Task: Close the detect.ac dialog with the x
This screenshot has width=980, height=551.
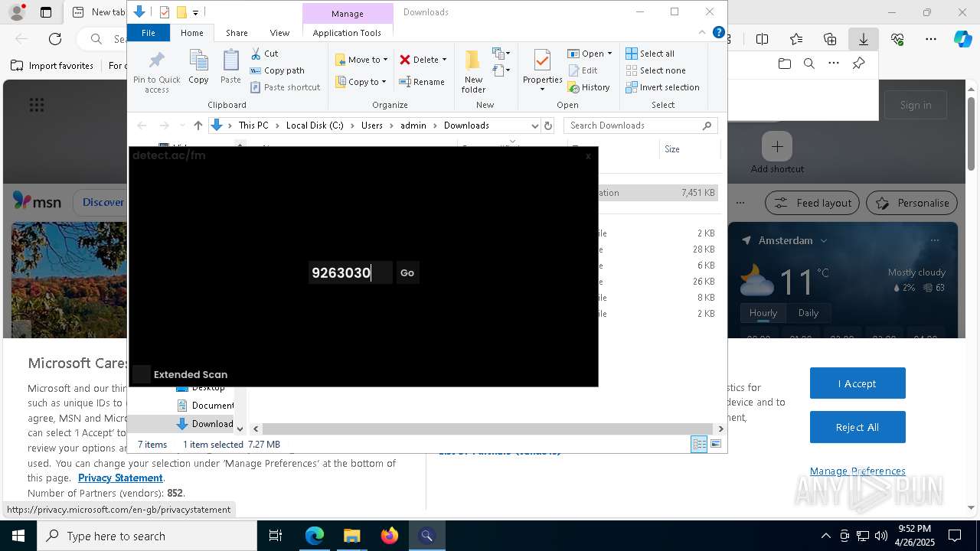Action: pyautogui.click(x=588, y=156)
